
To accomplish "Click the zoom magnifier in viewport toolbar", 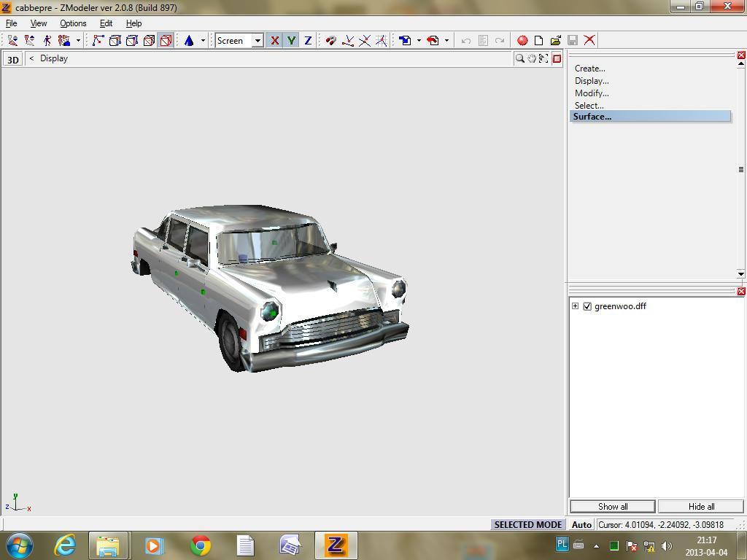I will coord(520,58).
